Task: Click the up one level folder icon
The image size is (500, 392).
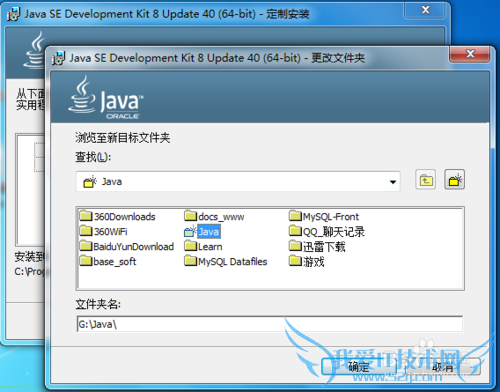Action: [426, 180]
